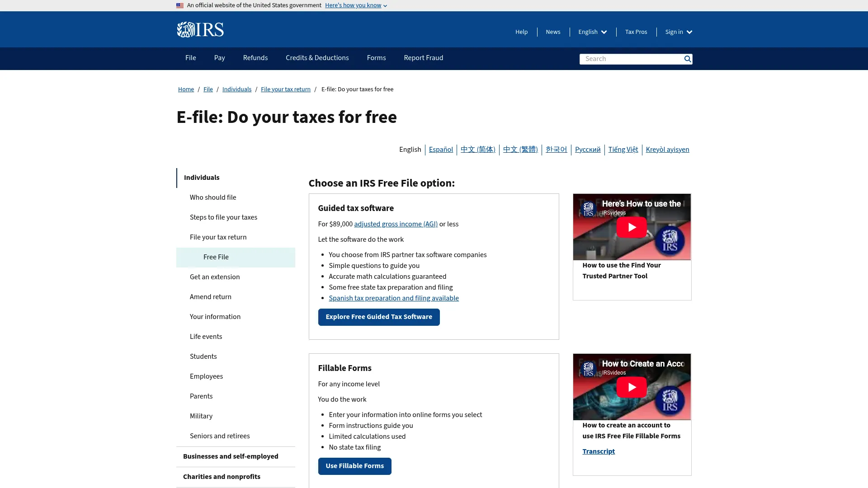This screenshot has height=488, width=868.
Task: Open "Amend return" in the sidebar
Action: point(236,297)
